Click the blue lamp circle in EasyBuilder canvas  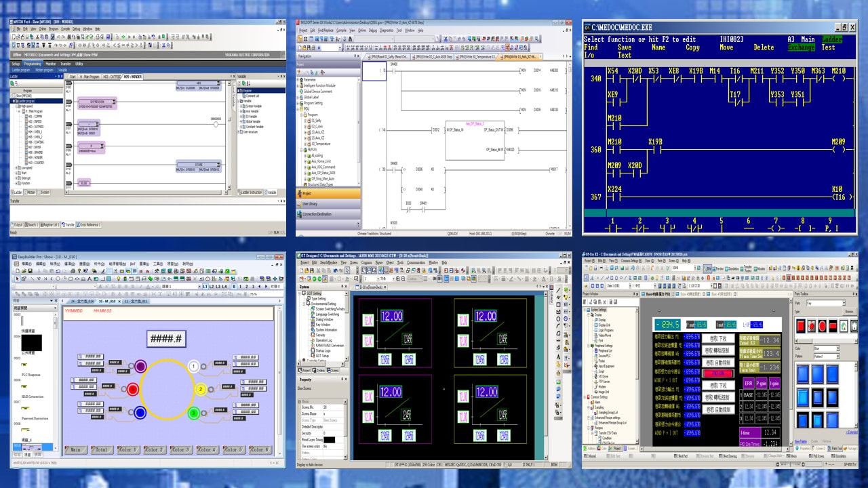140,412
